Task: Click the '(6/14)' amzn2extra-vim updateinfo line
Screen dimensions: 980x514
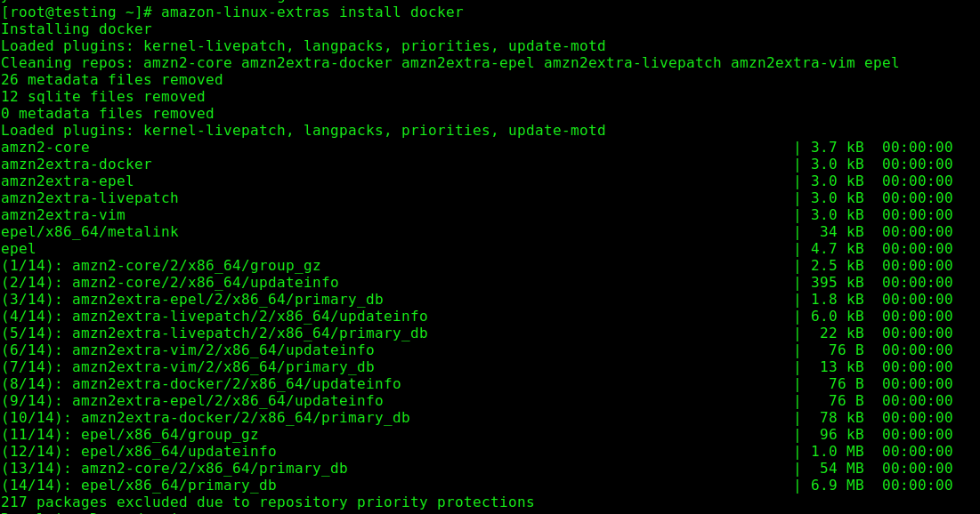Action: point(188,350)
